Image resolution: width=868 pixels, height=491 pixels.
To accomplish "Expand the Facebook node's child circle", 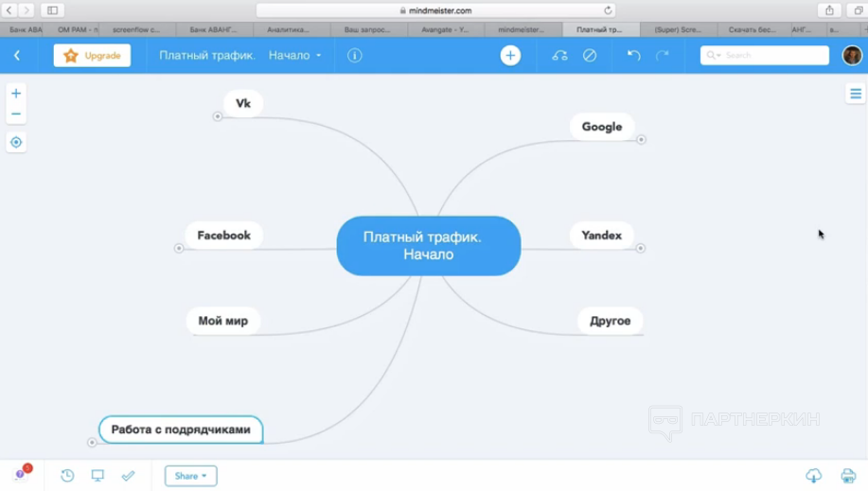I will point(179,249).
